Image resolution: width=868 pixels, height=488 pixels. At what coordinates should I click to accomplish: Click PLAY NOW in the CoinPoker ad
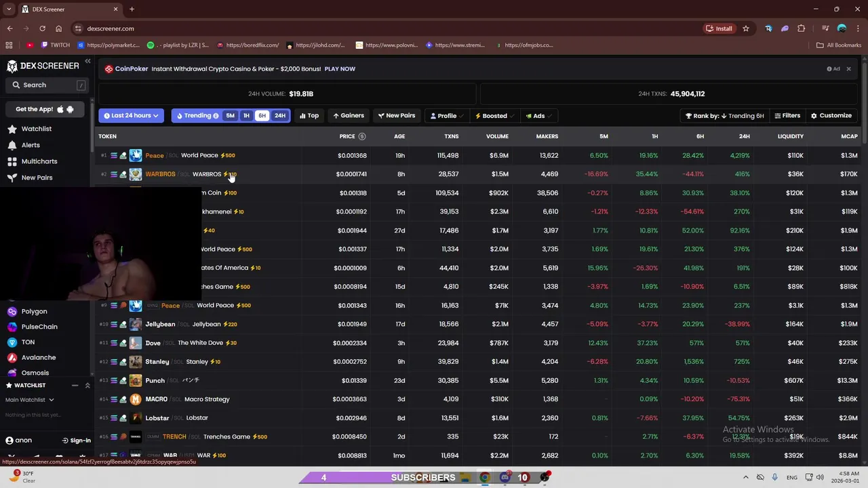click(340, 69)
